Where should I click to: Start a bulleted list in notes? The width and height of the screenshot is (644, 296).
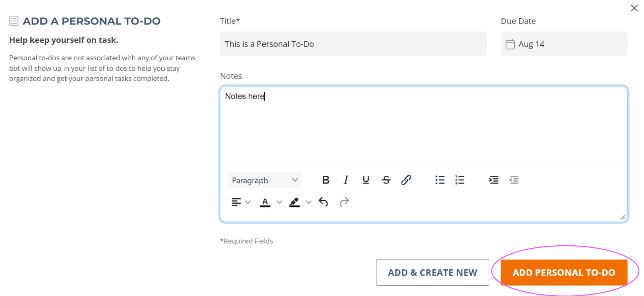tap(440, 180)
